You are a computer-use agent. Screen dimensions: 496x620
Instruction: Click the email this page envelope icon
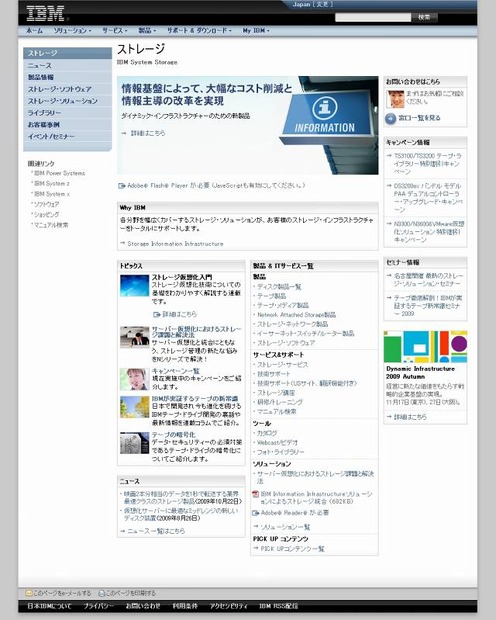click(28, 593)
